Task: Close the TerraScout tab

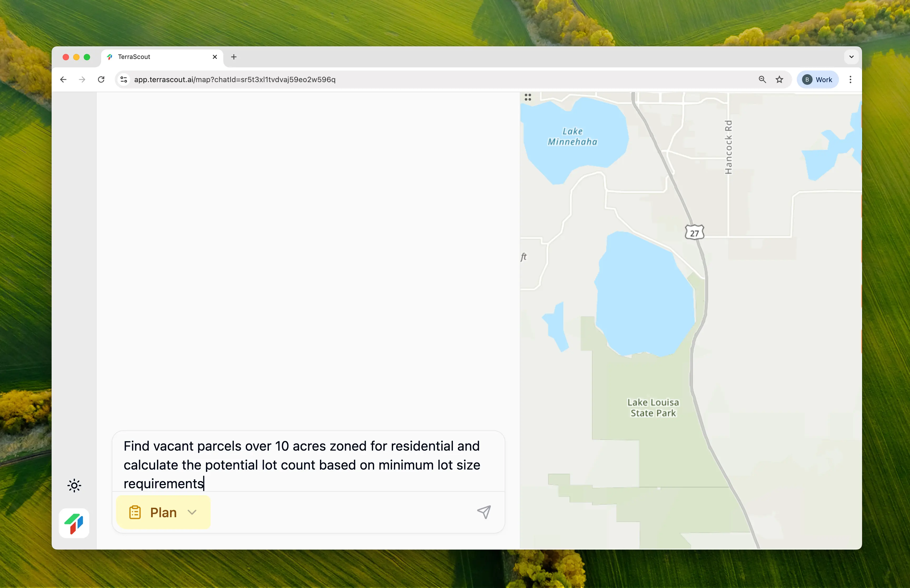Action: 215,57
